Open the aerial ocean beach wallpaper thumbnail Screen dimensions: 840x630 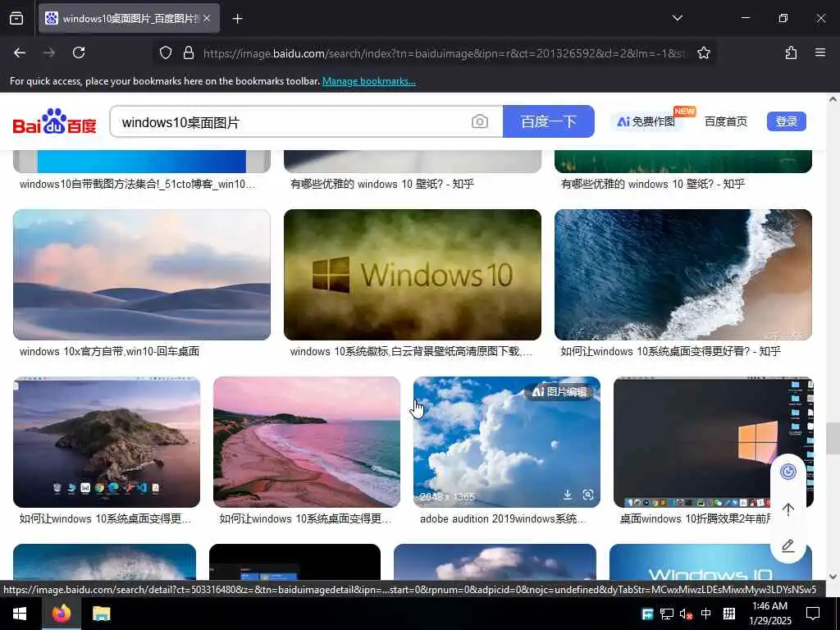[683, 275]
